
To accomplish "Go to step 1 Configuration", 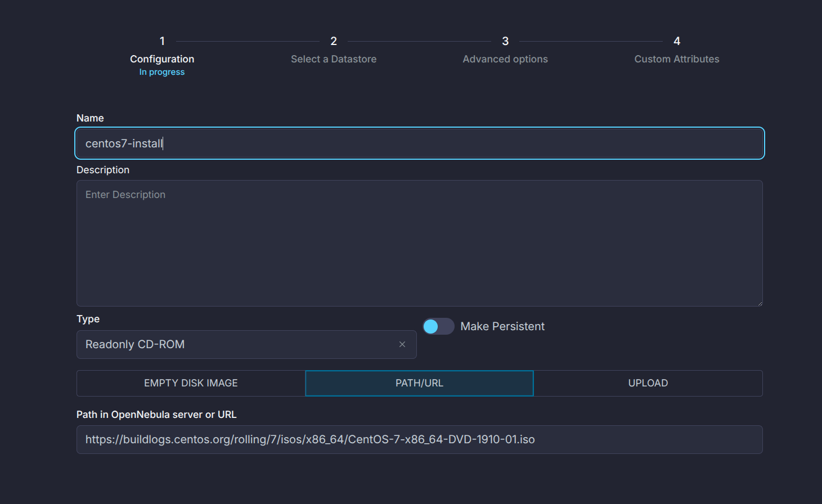I will point(162,56).
